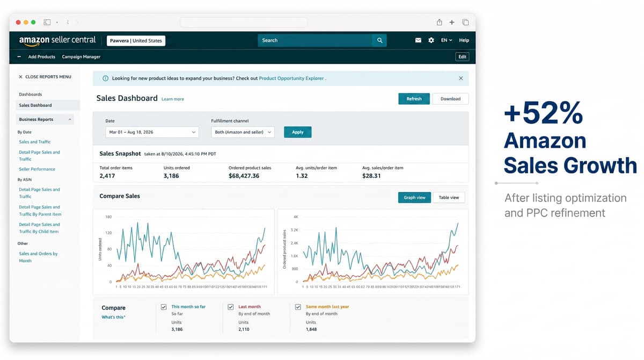
Task: Open Detail Page Sales and Traffic by date
Action: (39, 156)
